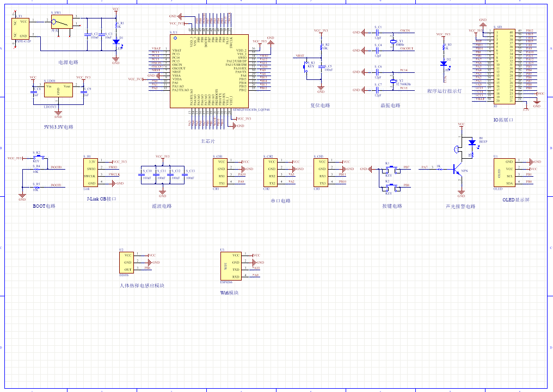The height and width of the screenshot is (392, 553).
Task: Select the S_CH2 serial header
Action: coord(271,172)
